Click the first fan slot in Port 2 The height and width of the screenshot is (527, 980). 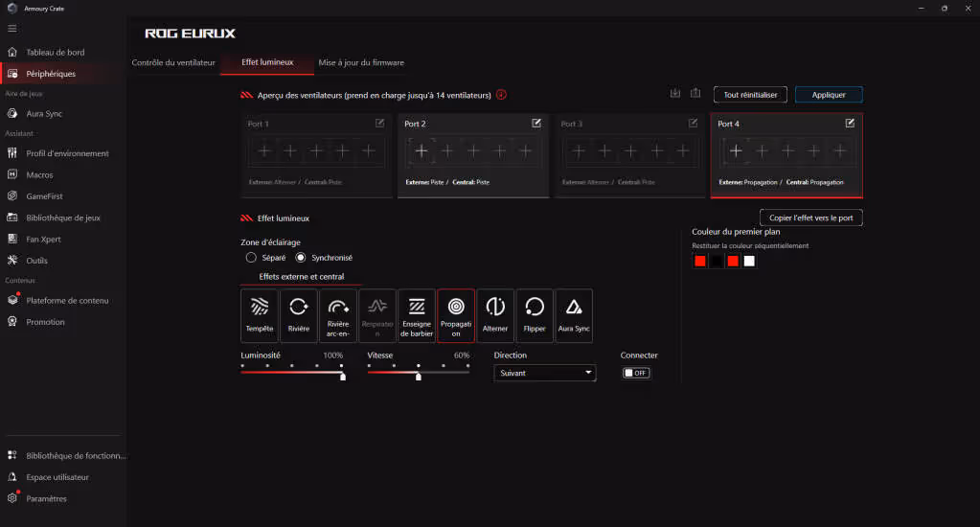tap(422, 150)
